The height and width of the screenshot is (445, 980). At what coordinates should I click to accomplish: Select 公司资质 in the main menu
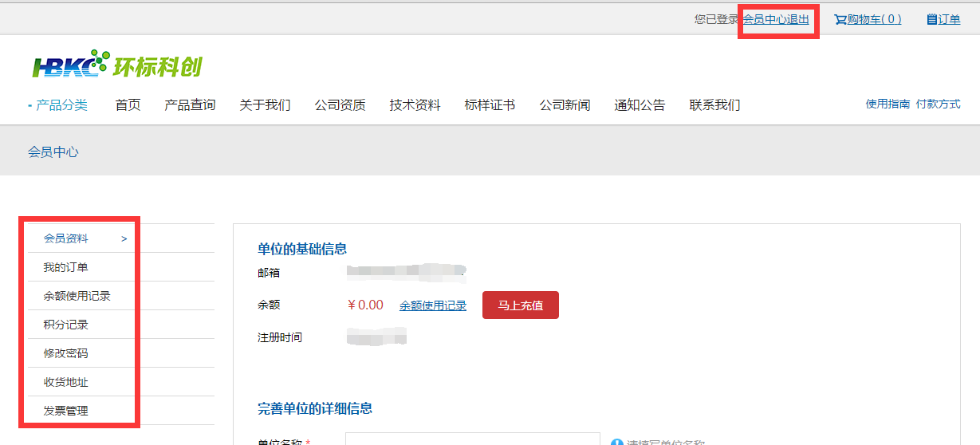tap(340, 105)
